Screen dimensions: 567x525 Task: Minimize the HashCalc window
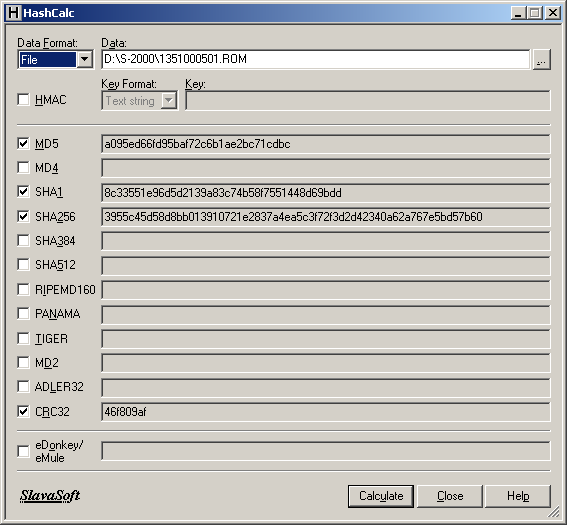click(x=519, y=13)
